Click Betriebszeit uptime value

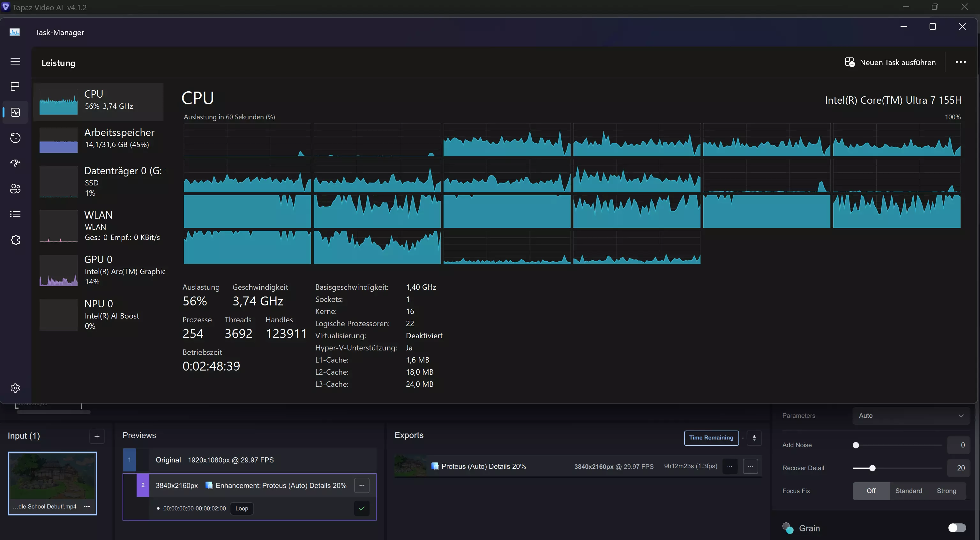coord(211,366)
